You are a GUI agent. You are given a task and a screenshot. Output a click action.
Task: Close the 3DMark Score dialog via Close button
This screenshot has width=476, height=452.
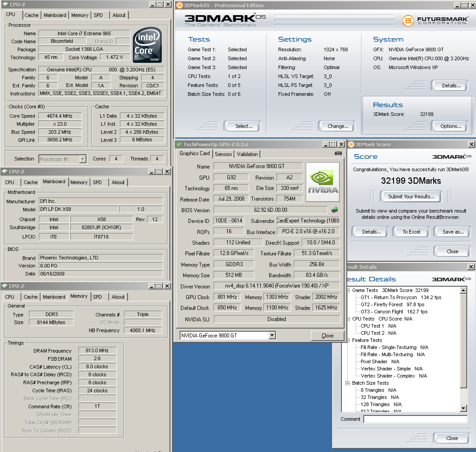452,251
